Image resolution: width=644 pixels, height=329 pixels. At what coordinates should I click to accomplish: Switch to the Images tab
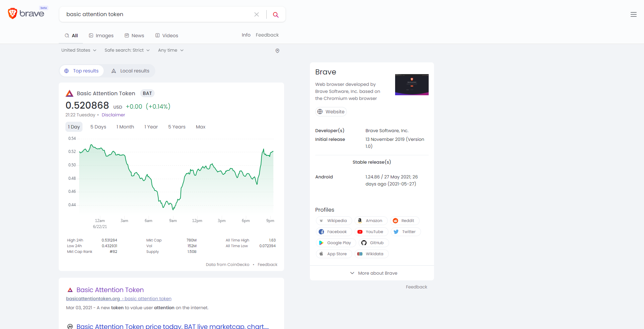click(101, 36)
